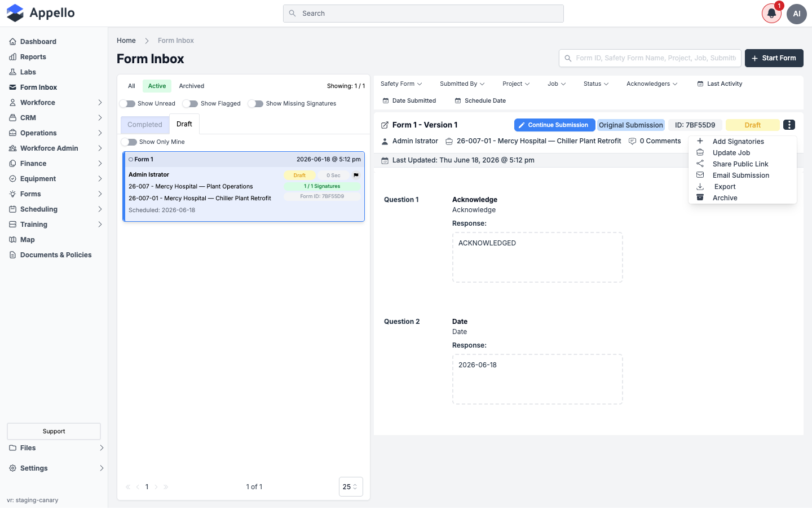The height and width of the screenshot is (518, 812).
Task: Click the Schedule Date filter
Action: tap(480, 101)
